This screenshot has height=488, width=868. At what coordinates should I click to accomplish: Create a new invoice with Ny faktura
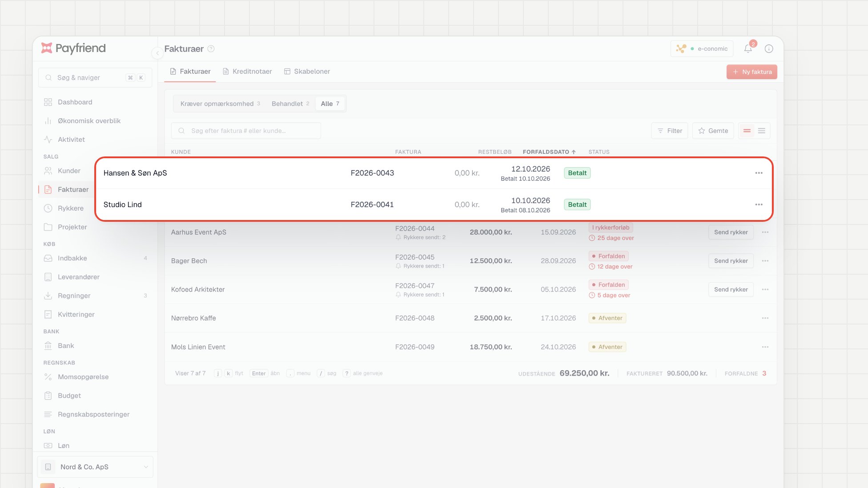pyautogui.click(x=752, y=72)
